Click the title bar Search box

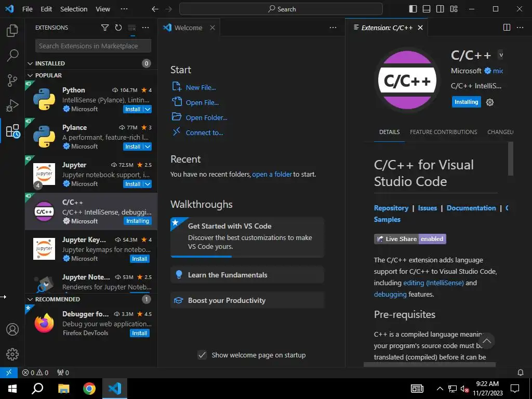[x=281, y=9]
